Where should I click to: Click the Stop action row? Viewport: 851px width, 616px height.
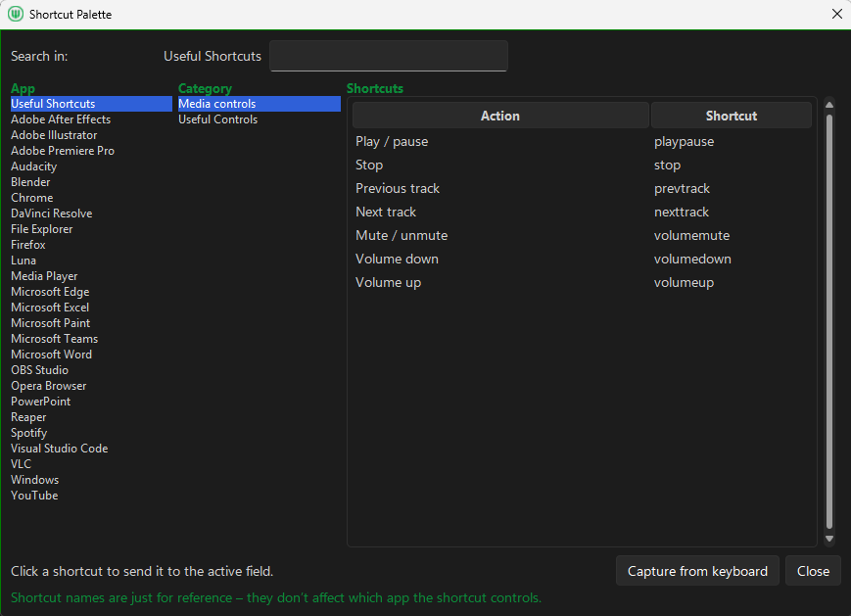click(369, 165)
